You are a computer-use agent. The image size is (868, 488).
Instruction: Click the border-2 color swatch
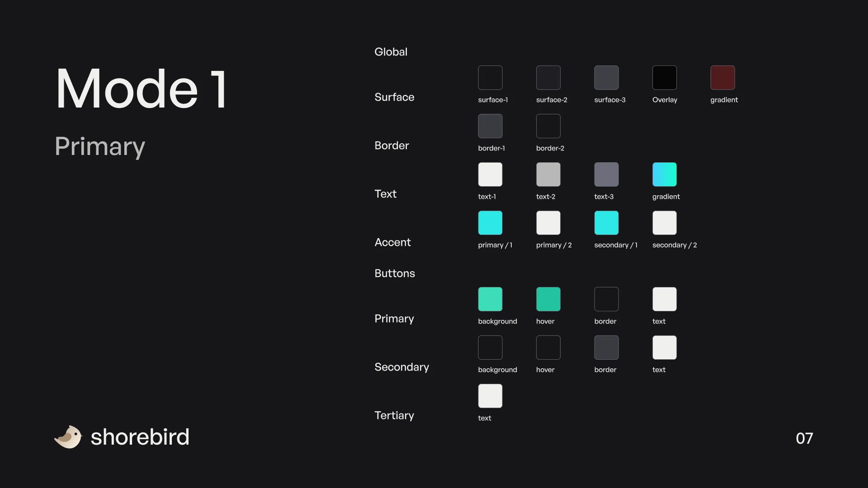click(548, 126)
